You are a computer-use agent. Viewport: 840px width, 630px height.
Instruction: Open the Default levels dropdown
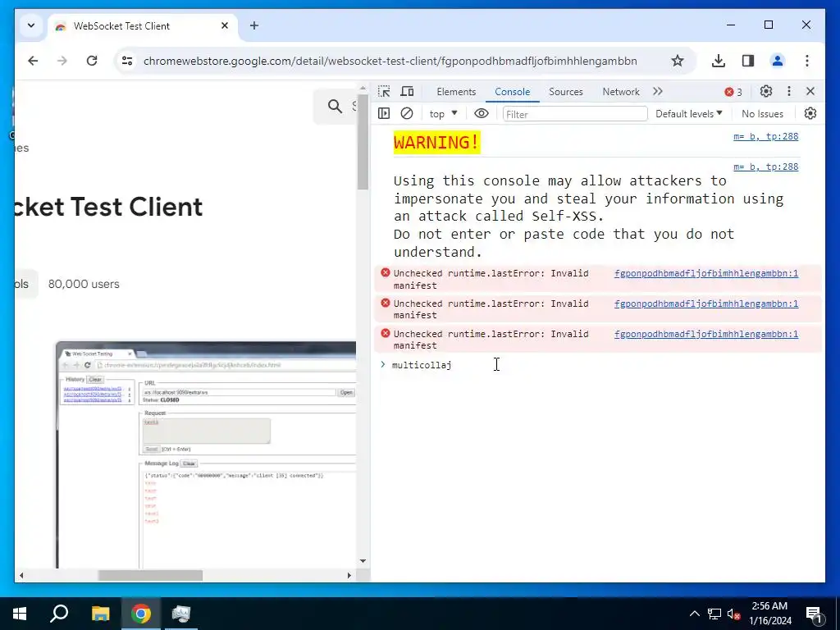pyautogui.click(x=689, y=113)
